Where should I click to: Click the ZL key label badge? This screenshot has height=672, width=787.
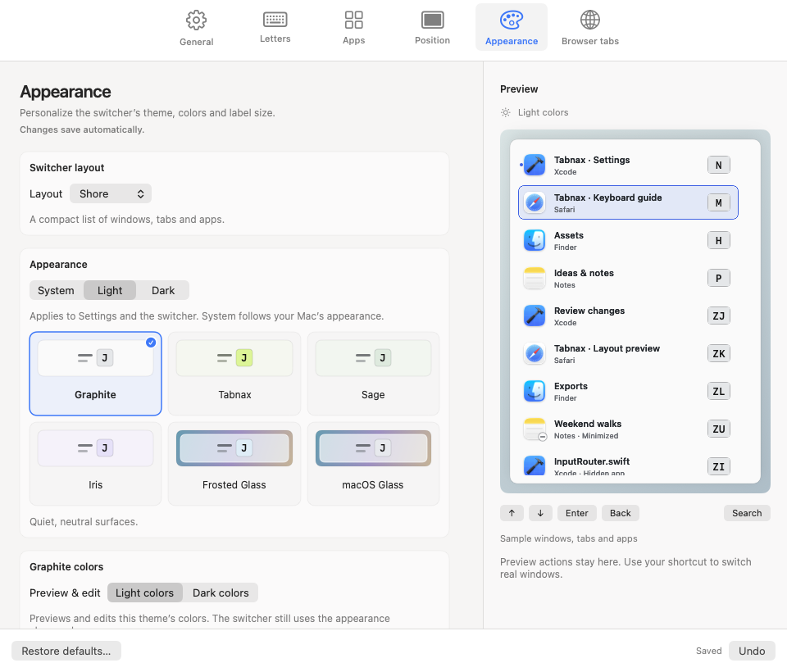[719, 391]
